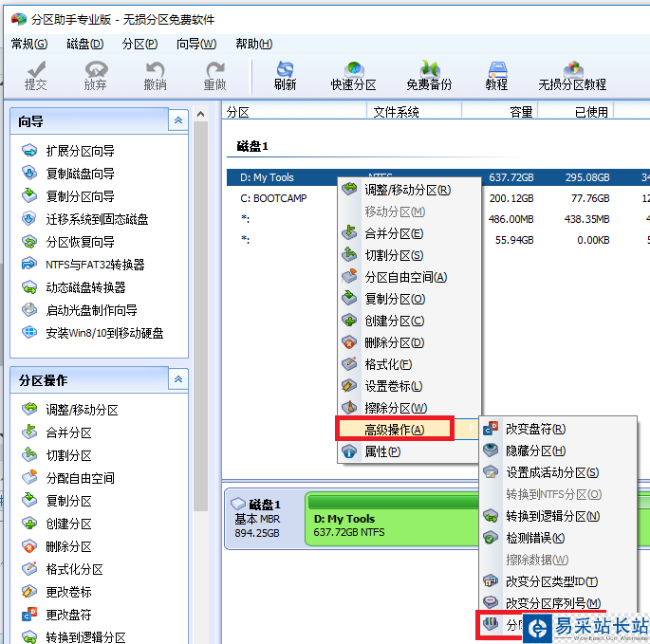This screenshot has height=644, width=650.
Task: Click 更改卷标 in sidebar
Action: [x=57, y=592]
